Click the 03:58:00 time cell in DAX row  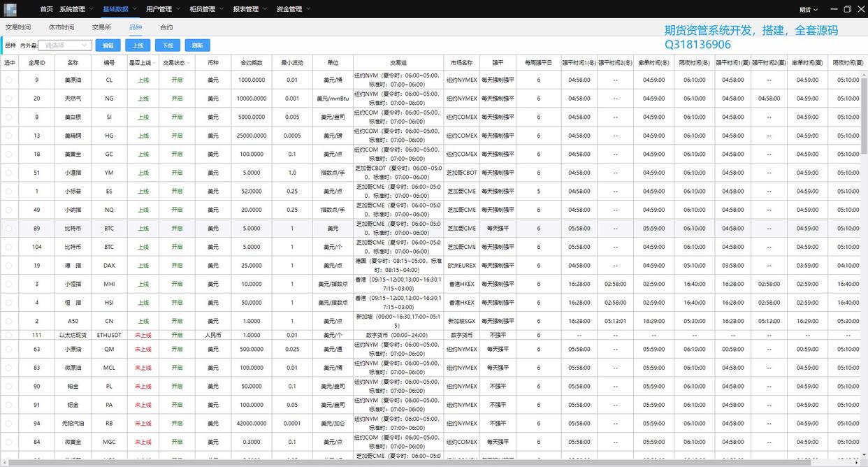pyautogui.click(x=732, y=266)
